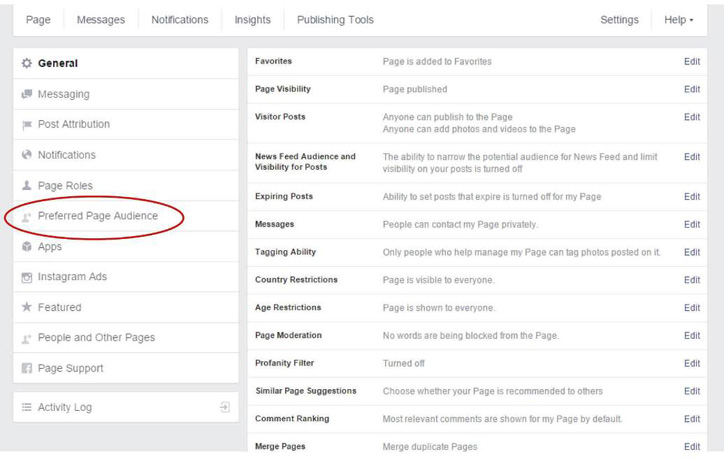Go to the Insights tab
Viewport: 724px width, 459px height.
point(253,20)
